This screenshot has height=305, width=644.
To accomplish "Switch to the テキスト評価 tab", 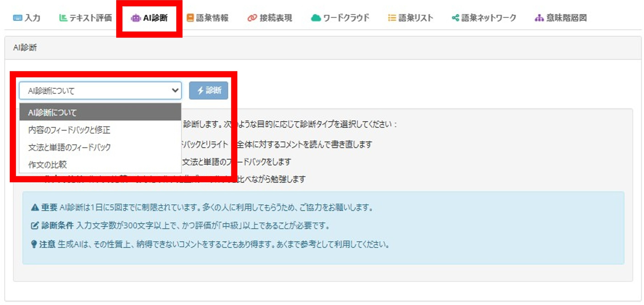I will pyautogui.click(x=90, y=18).
